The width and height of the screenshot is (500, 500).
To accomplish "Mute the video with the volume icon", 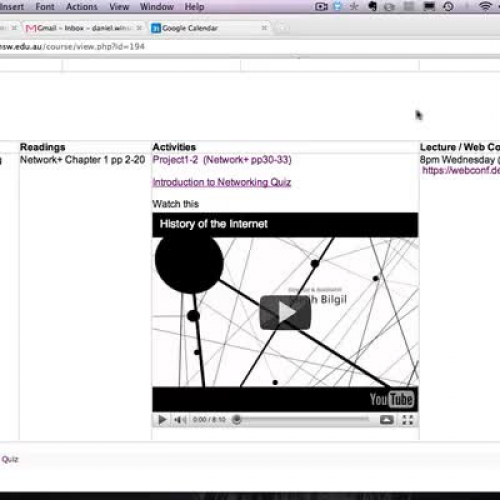I will 180,420.
